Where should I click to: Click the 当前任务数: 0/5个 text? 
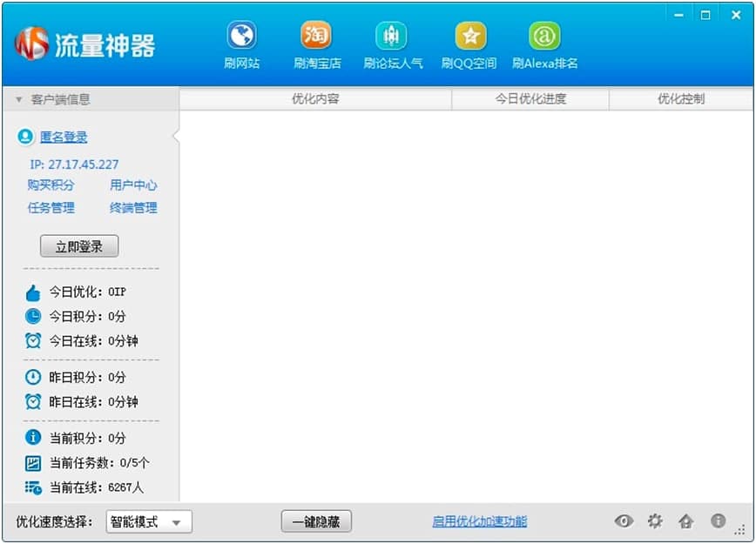point(99,463)
